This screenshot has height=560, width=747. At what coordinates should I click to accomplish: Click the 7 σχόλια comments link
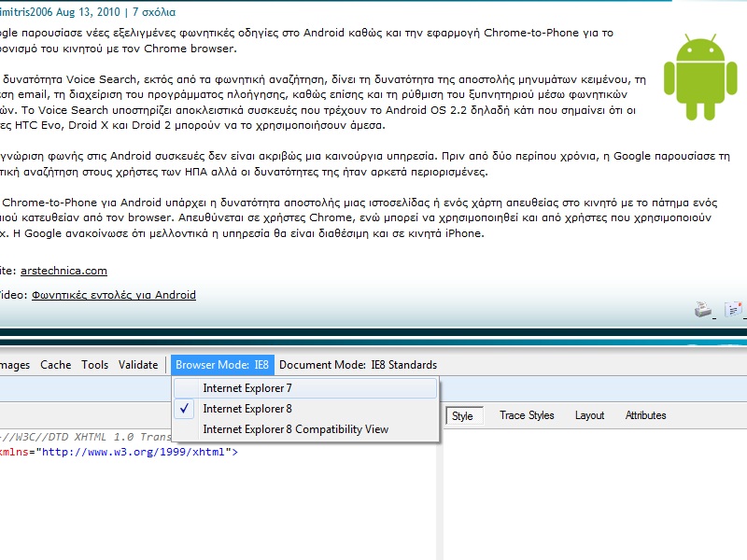pos(154,12)
